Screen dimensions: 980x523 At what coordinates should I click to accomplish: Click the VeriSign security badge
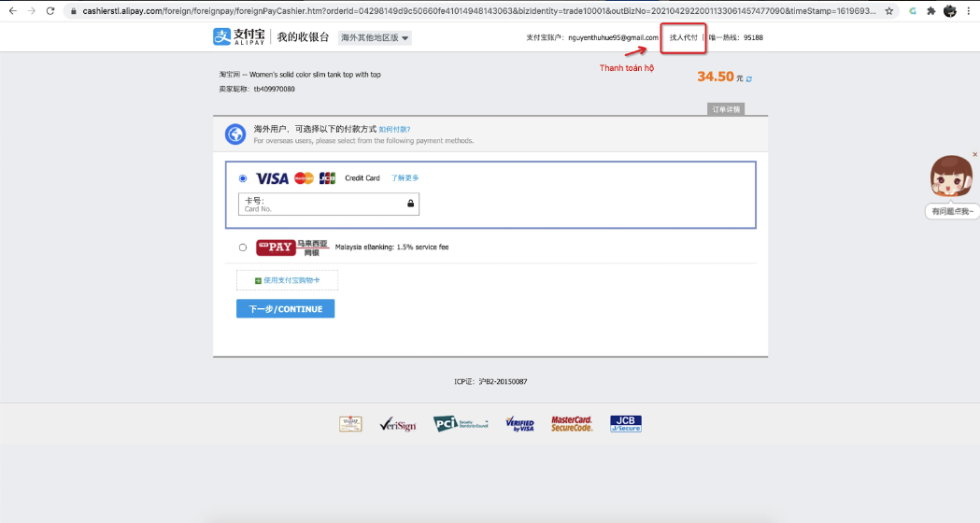(x=397, y=424)
